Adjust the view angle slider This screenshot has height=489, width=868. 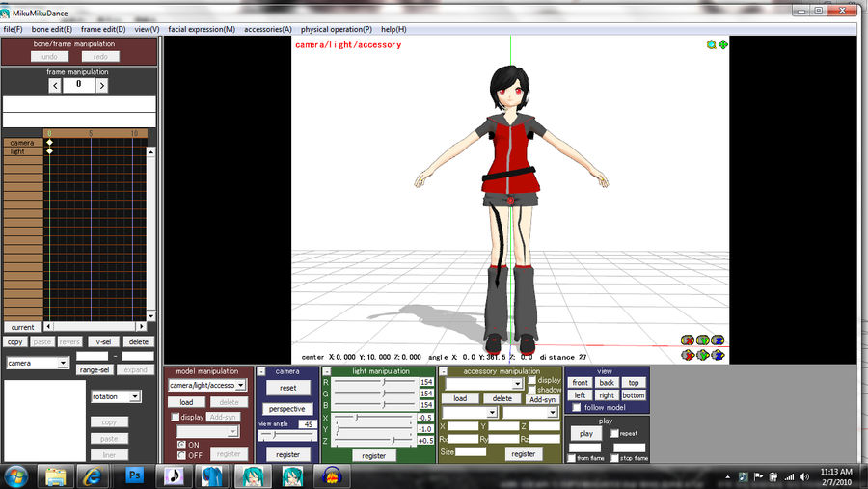coord(287,435)
